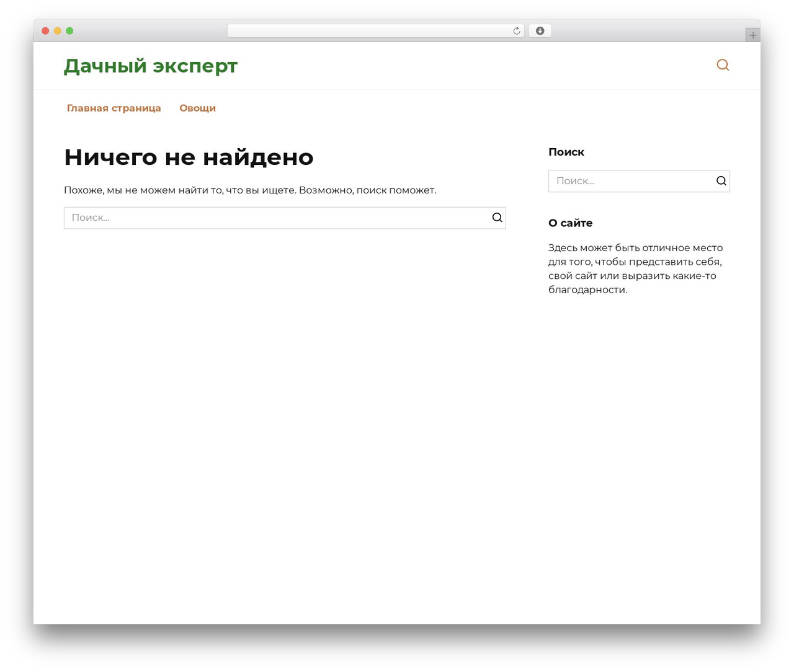Image resolution: width=794 pixels, height=672 pixels.
Task: Go to the Главная страница menu item
Action: [x=114, y=108]
